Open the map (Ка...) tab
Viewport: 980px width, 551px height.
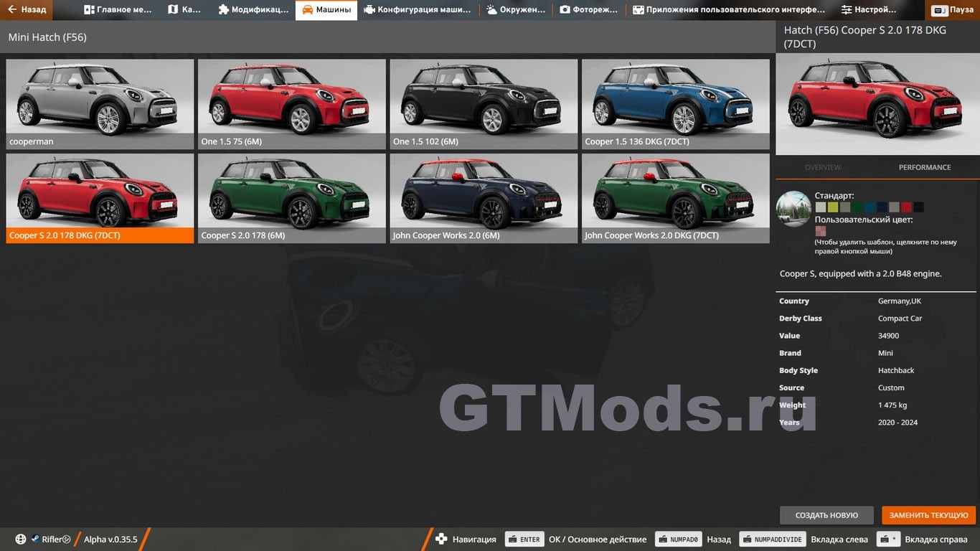tap(184, 10)
